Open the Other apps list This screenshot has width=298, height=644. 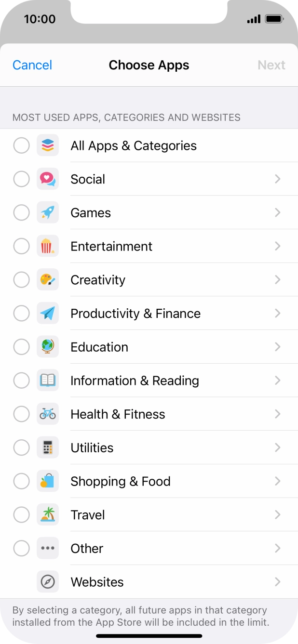pos(278,548)
